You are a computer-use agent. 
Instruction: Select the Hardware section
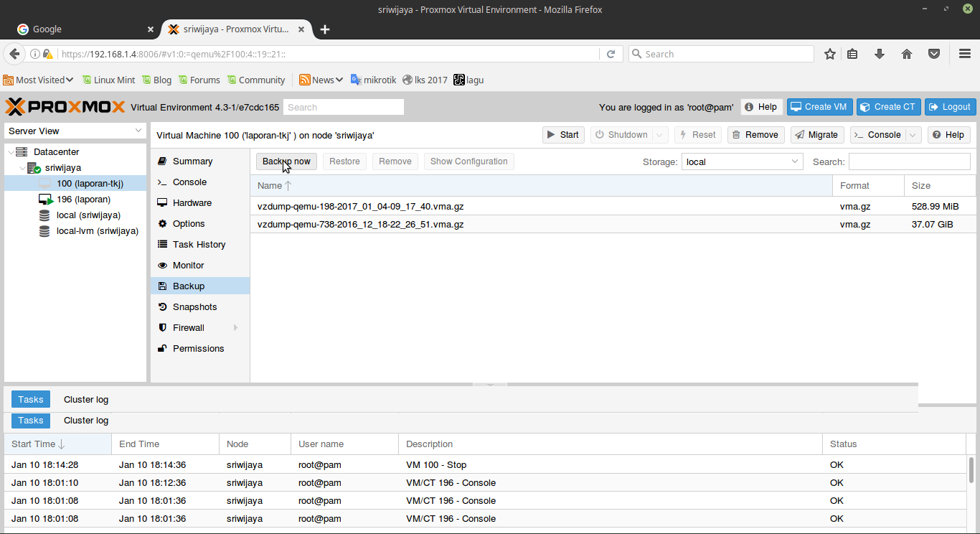192,202
